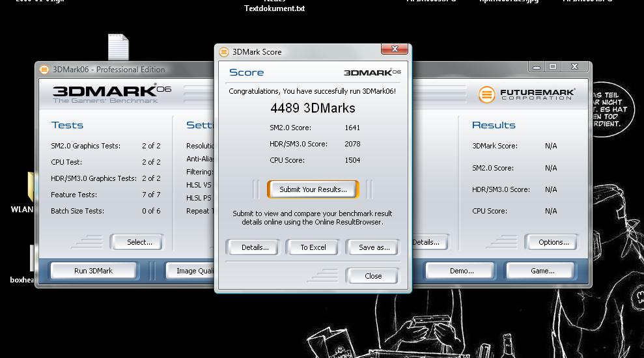The height and width of the screenshot is (358, 644).
Task: Click the red X of the 3DMark Score dialog
Action: point(395,49)
